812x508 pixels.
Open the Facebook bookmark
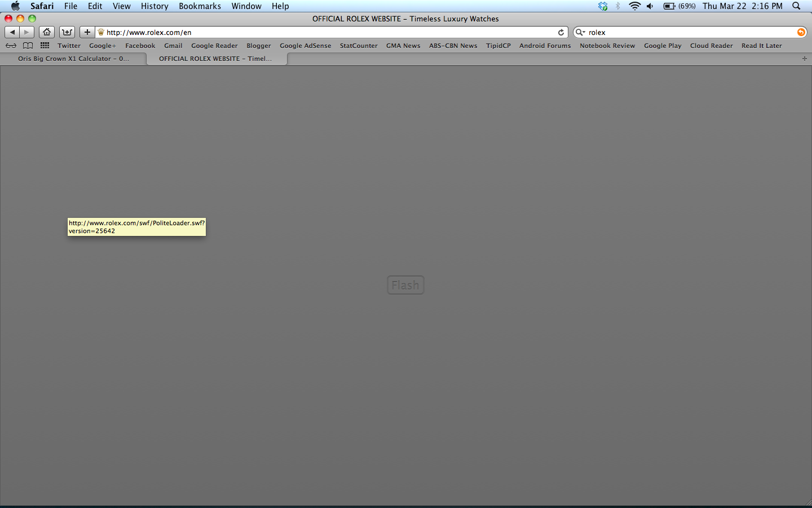140,46
